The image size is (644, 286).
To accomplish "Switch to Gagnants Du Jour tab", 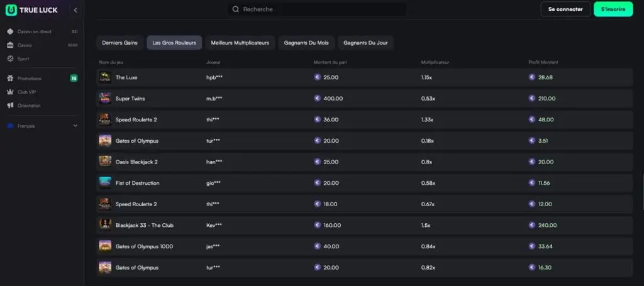I will tap(365, 43).
